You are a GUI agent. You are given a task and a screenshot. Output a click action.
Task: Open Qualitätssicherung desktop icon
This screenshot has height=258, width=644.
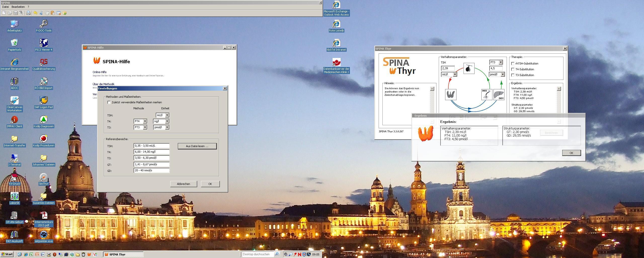point(44,64)
